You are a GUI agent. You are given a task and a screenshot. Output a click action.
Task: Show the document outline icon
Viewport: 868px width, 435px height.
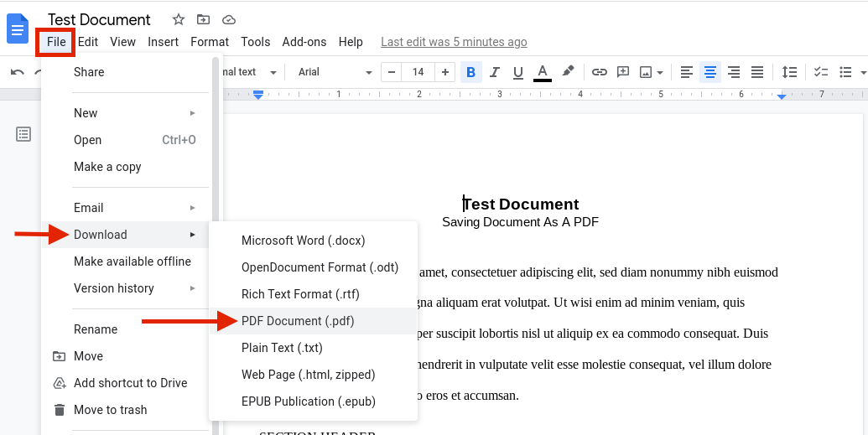23,134
